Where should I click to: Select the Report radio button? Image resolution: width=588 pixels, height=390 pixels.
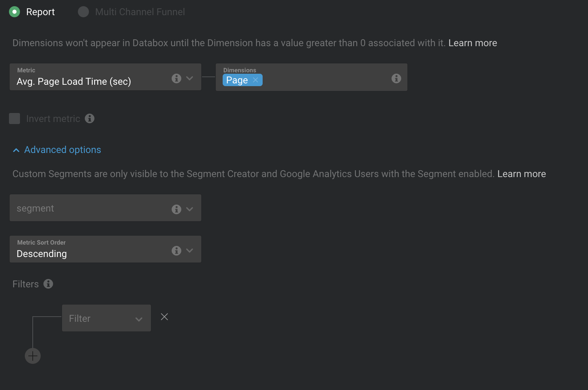click(14, 11)
